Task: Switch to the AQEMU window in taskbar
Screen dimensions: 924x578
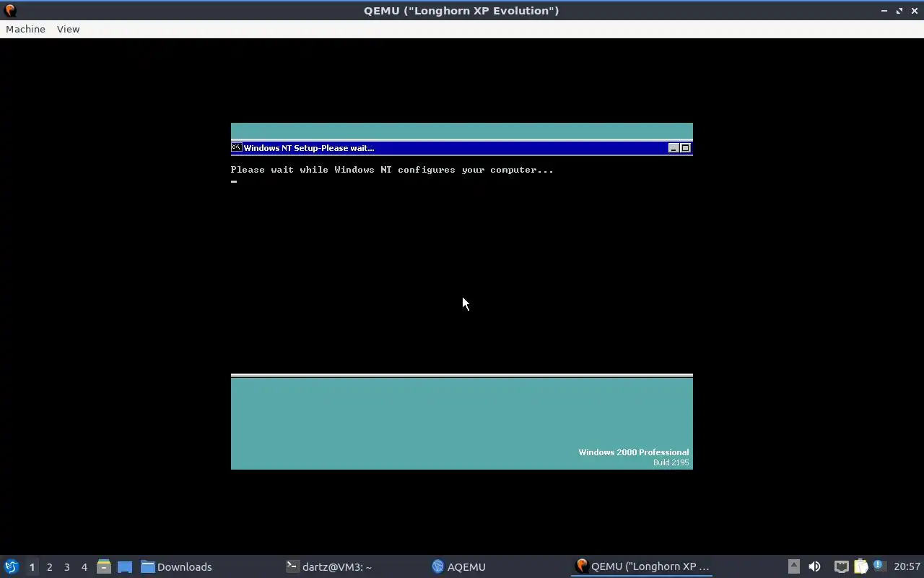Action: [458, 566]
